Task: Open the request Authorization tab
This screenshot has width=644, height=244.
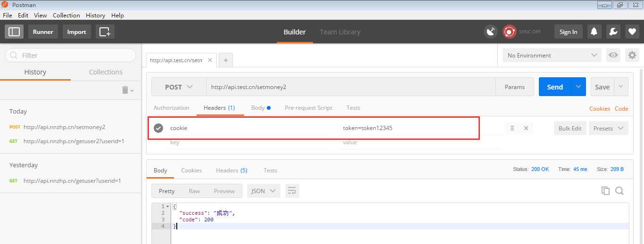Action: coord(172,108)
